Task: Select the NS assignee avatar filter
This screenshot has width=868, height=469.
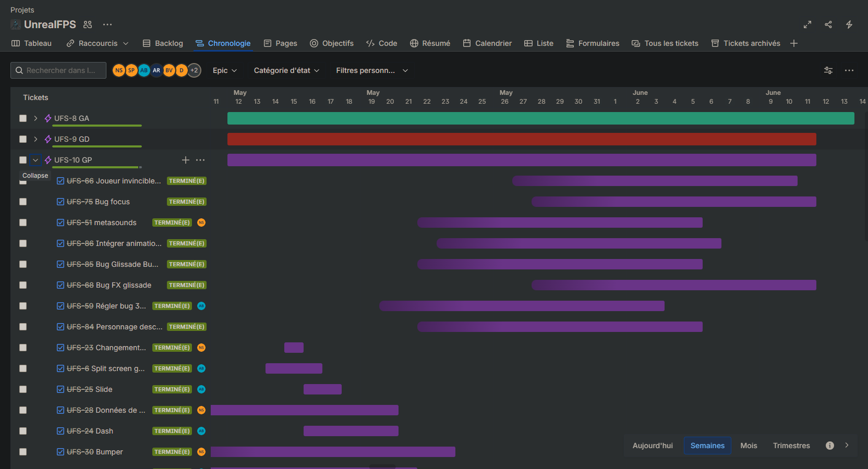Action: coord(119,70)
